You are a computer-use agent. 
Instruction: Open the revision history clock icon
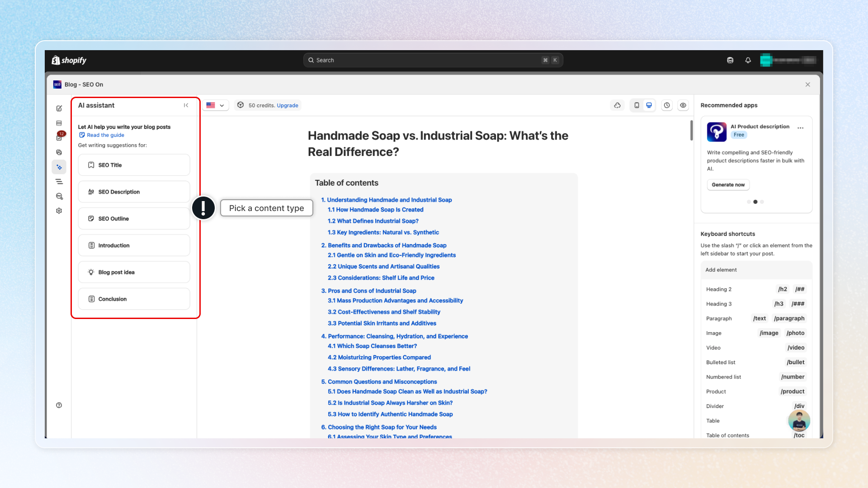click(667, 105)
